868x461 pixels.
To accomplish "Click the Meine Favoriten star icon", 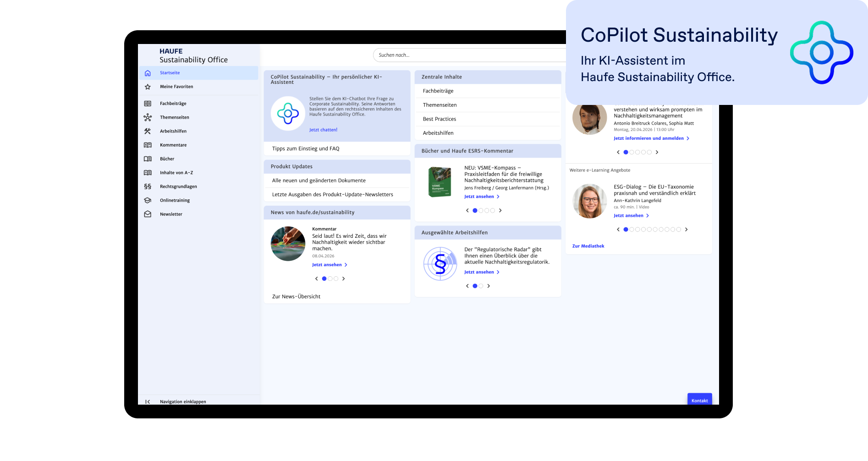I will pyautogui.click(x=148, y=87).
